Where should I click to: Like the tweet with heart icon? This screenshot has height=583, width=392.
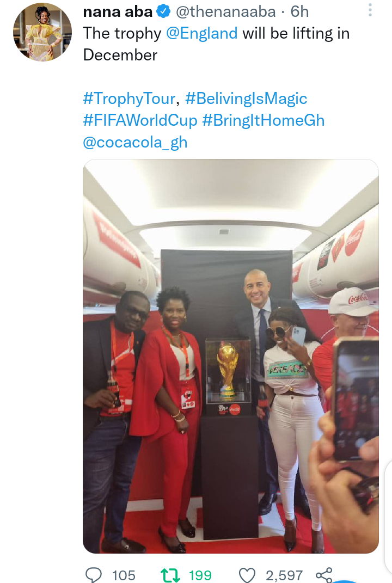point(247,575)
